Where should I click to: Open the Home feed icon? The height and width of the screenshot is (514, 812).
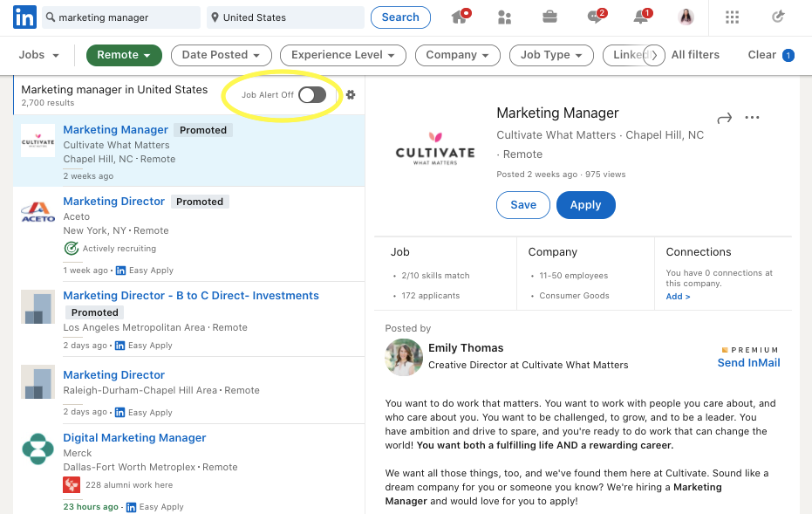point(460,17)
